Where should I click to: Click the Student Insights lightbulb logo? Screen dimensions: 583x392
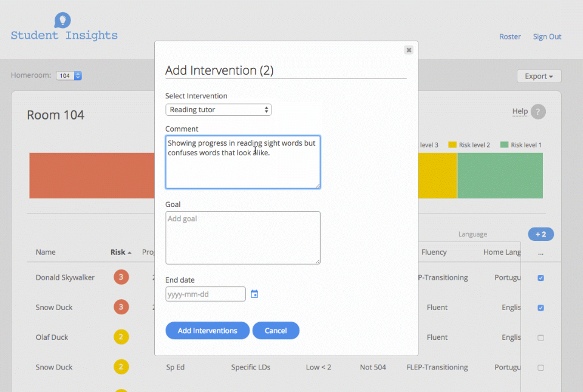pos(62,21)
